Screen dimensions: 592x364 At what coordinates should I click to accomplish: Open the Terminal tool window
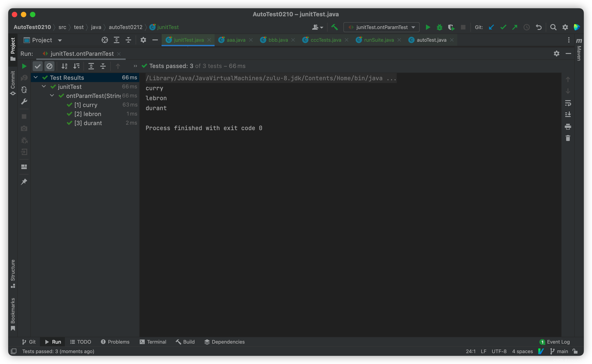point(153,342)
